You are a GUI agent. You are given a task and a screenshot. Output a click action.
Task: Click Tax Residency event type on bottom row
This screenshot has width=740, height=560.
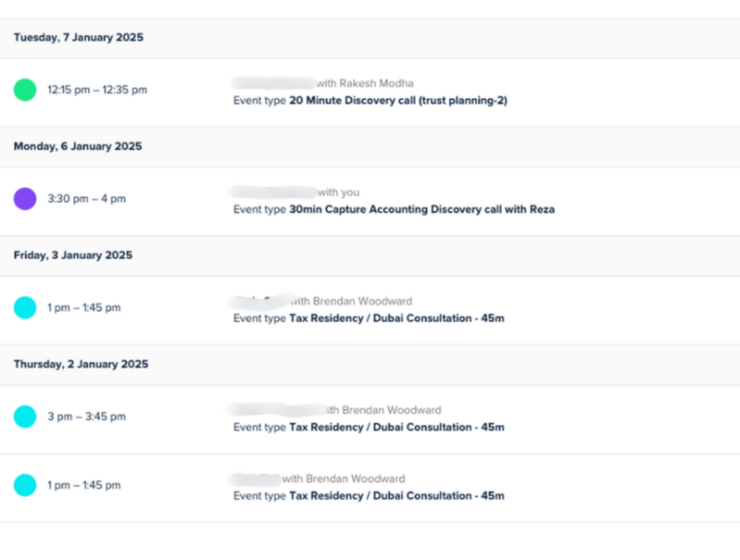[396, 496]
